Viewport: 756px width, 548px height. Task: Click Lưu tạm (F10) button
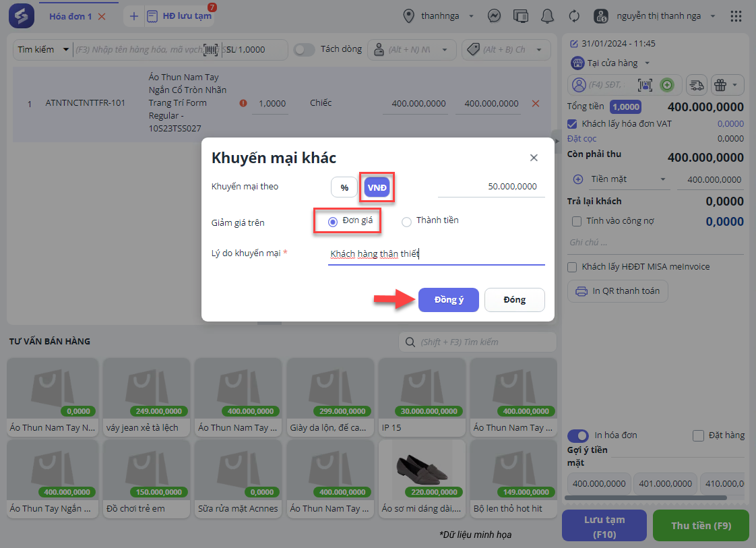pyautogui.click(x=604, y=526)
